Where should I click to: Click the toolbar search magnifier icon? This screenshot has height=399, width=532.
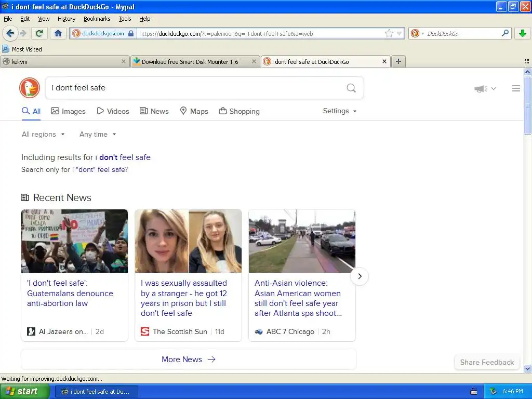coord(505,33)
